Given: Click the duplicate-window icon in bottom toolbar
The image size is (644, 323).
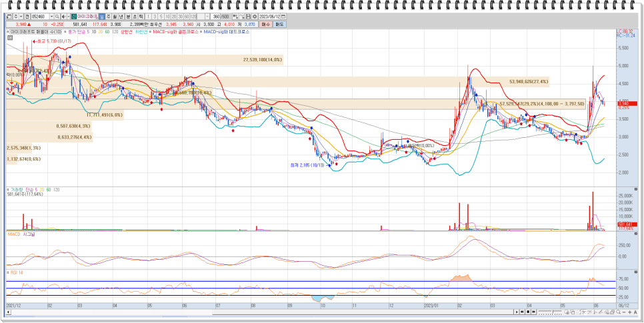Looking at the screenshot, I should 573,312.
